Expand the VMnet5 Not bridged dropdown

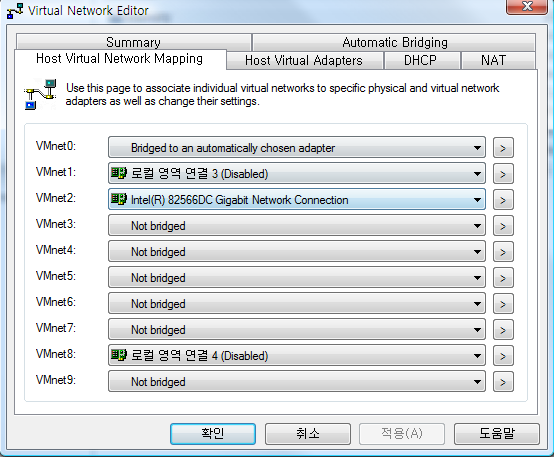tap(297, 277)
